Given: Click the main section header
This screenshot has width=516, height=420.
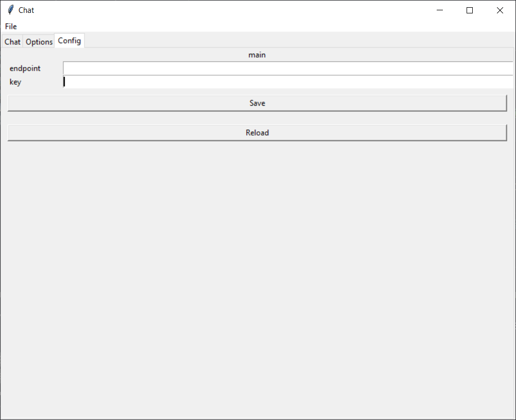Looking at the screenshot, I should [257, 55].
